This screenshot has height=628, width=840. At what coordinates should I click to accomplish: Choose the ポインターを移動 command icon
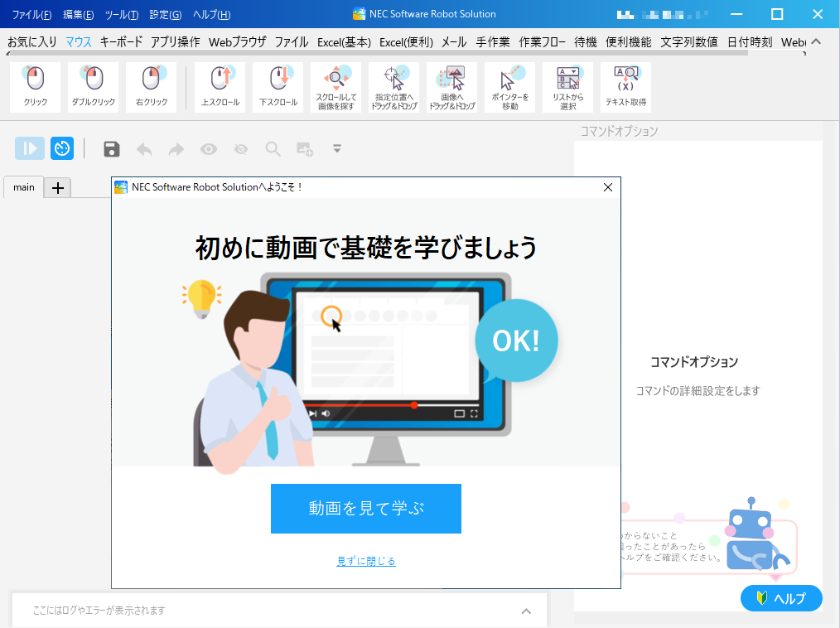[x=509, y=85]
